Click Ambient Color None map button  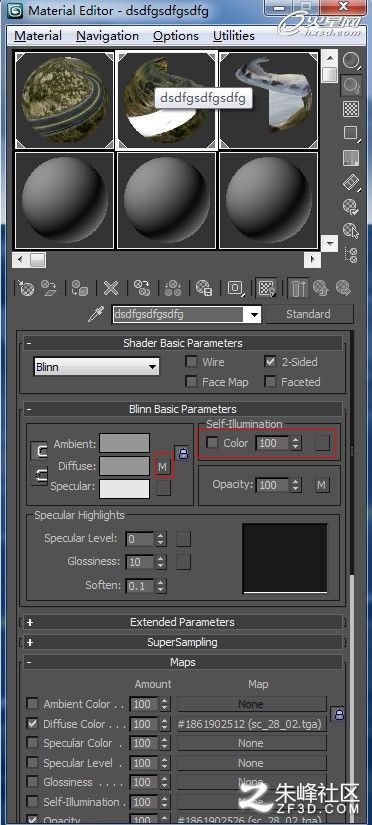[252, 704]
